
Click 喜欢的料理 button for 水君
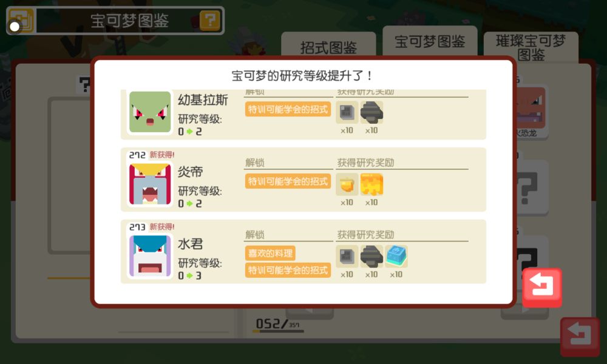pyautogui.click(x=270, y=254)
